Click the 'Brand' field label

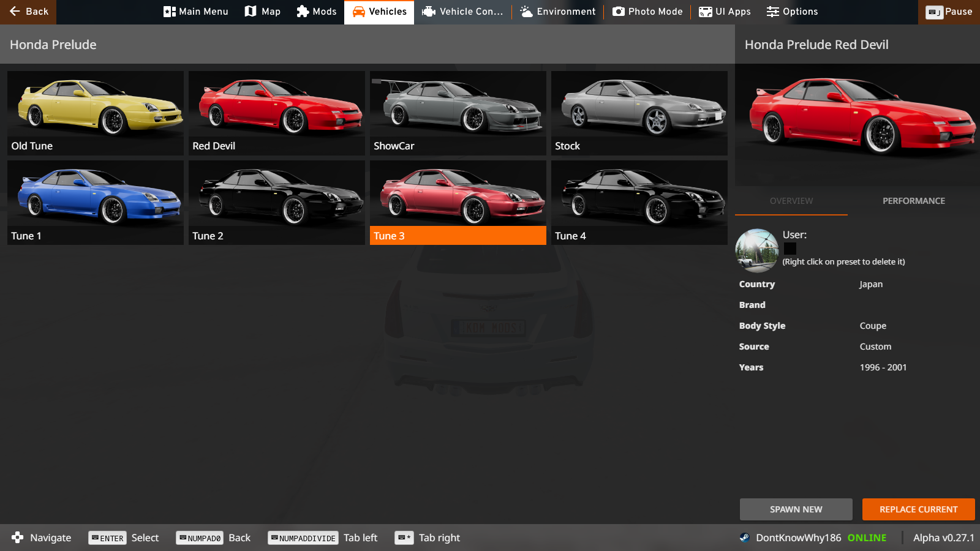pos(752,305)
